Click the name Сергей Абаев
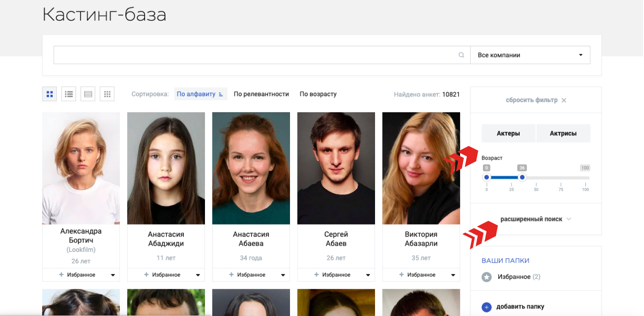Screen dimensions: 644x316 click(336, 239)
